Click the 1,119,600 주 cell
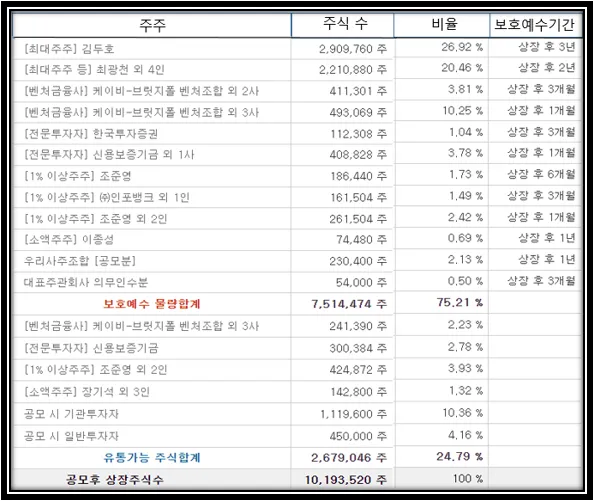 354,414
